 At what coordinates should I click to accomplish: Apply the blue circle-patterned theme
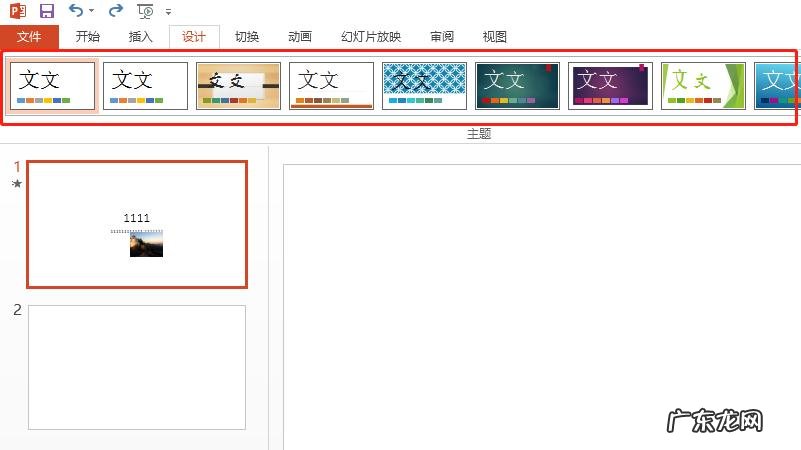point(425,86)
